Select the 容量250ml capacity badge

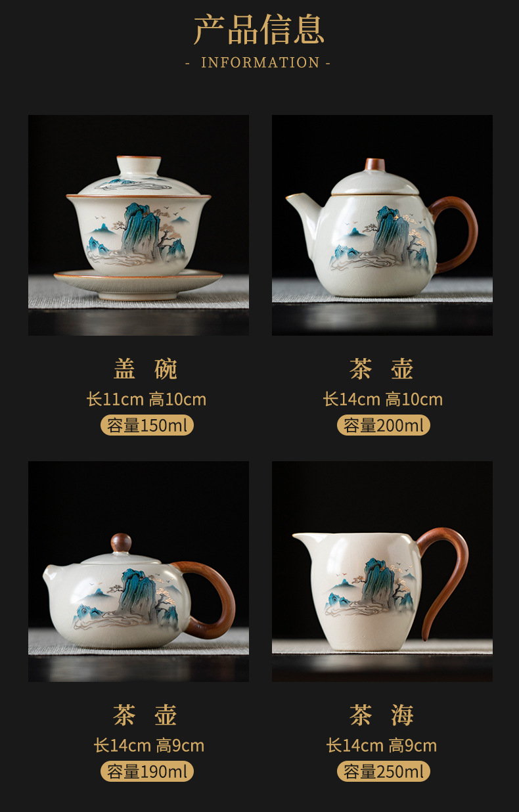coord(384,771)
